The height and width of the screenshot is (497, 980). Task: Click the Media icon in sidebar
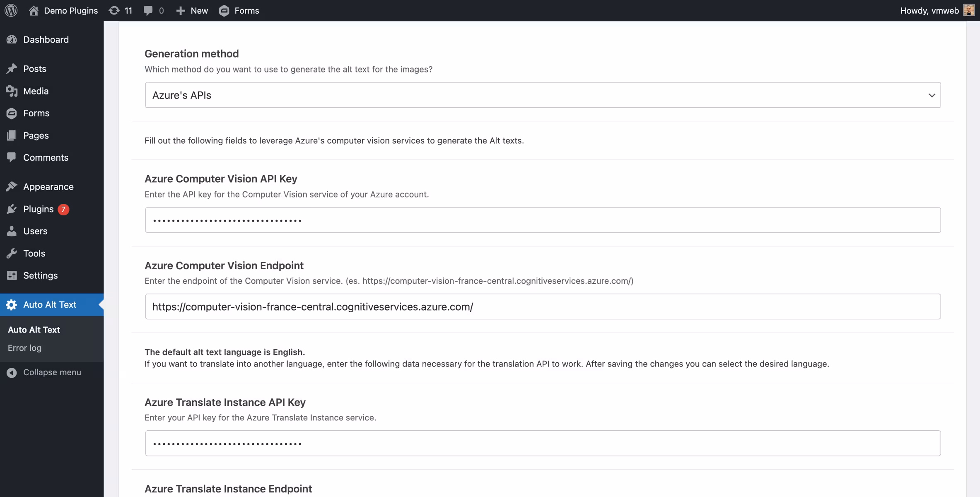coord(12,91)
